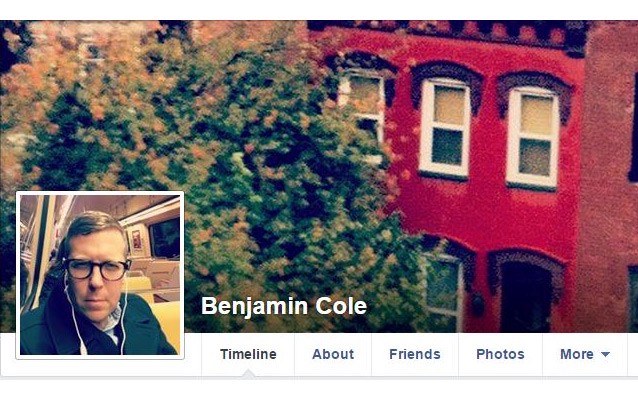This screenshot has width=638, height=400.
Task: View the Friends tab
Action: [415, 354]
